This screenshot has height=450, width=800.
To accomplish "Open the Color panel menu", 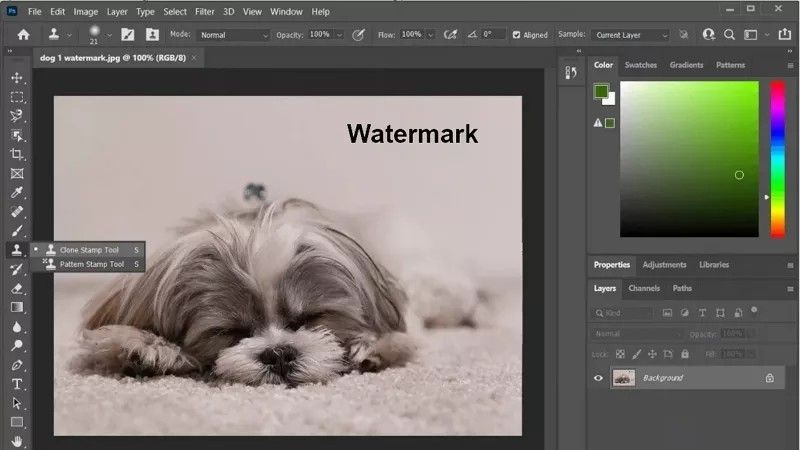I will (x=790, y=65).
